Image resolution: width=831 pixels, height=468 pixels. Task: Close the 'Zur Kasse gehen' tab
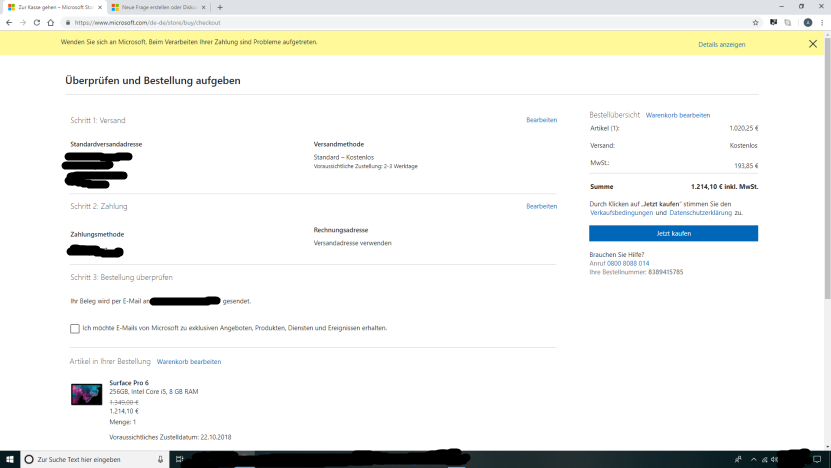(x=100, y=7)
